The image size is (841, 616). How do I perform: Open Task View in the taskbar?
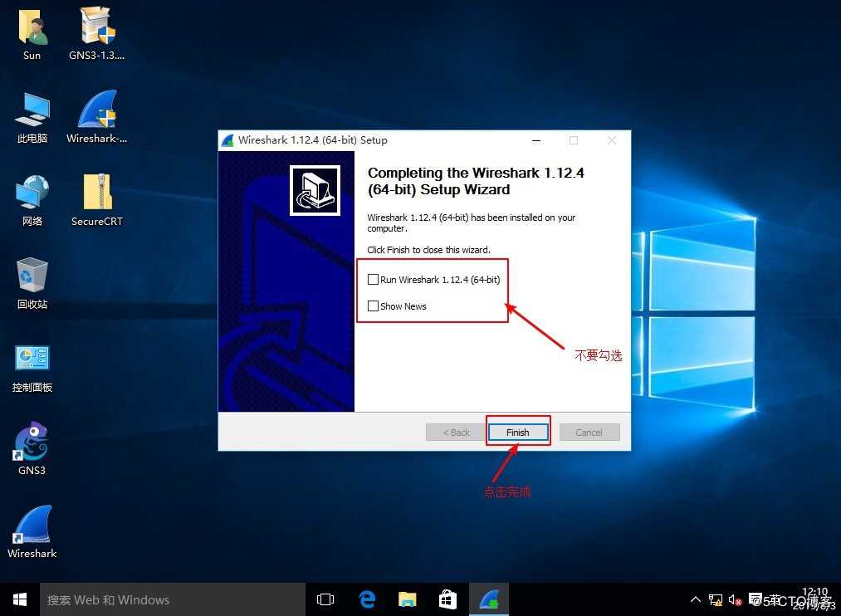point(325,599)
